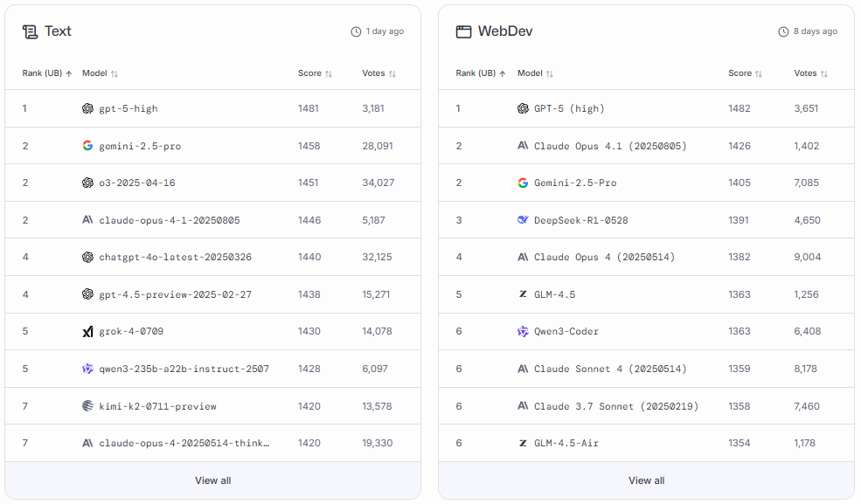Click View all under Text leaderboard

tap(213, 480)
